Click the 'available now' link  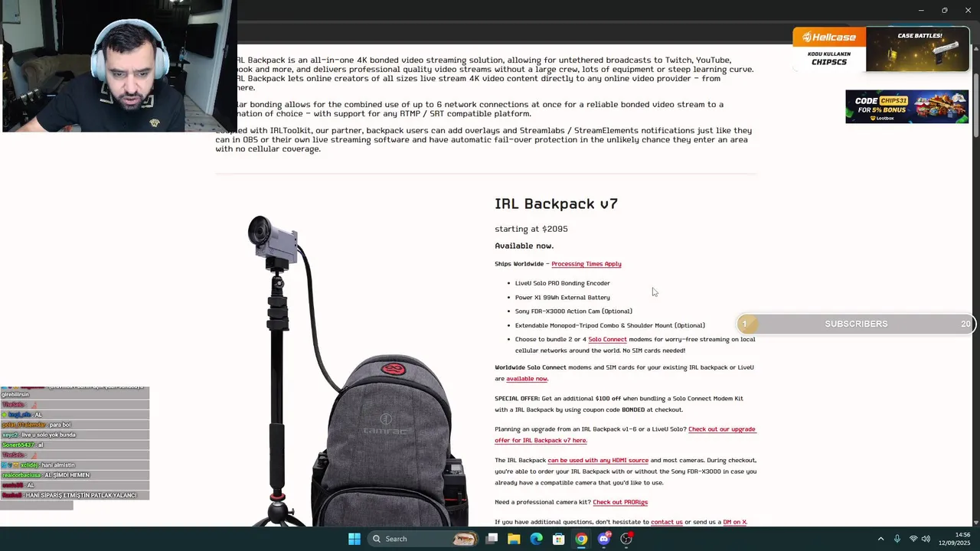(527, 379)
